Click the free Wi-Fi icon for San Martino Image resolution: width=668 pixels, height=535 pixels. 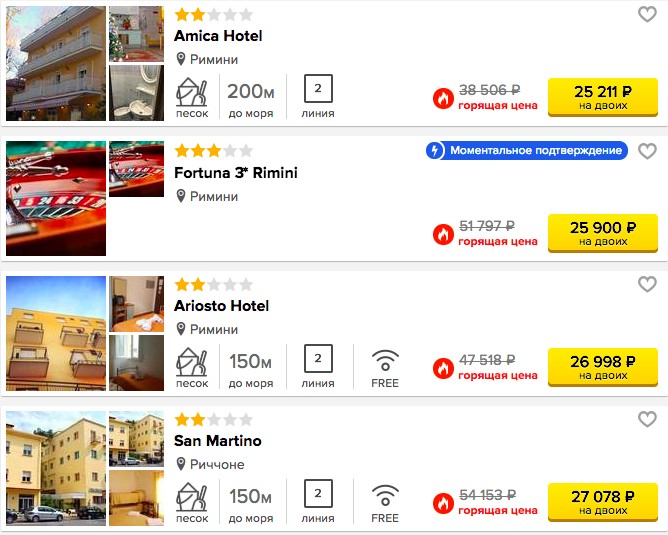tap(385, 495)
